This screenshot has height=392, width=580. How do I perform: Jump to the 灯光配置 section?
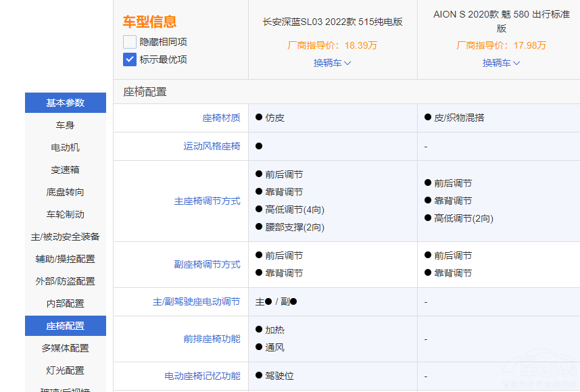coord(65,370)
